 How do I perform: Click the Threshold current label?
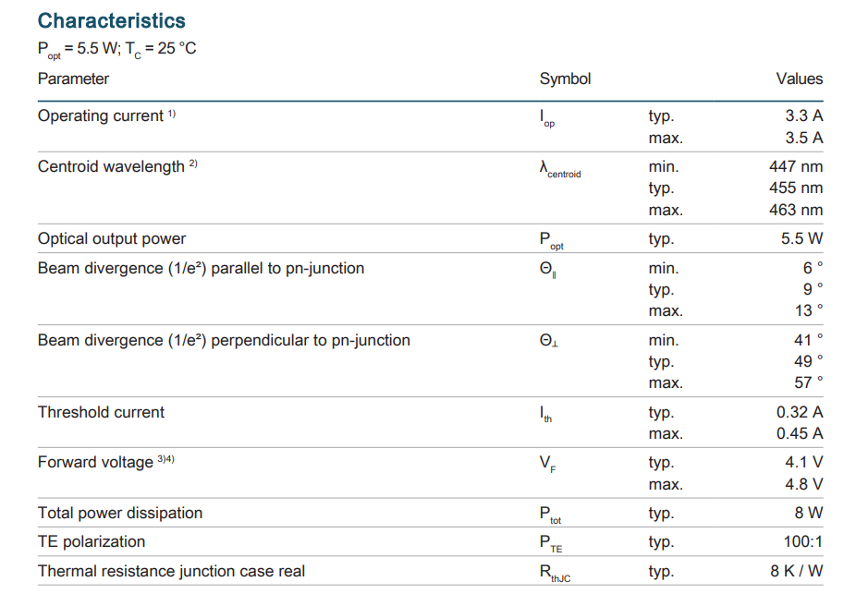pos(101,413)
